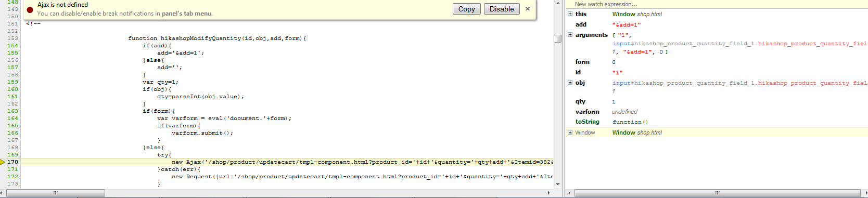Click the 'varform.submit();' code line
Viewport: 868px width, 198px height.
(x=202, y=133)
